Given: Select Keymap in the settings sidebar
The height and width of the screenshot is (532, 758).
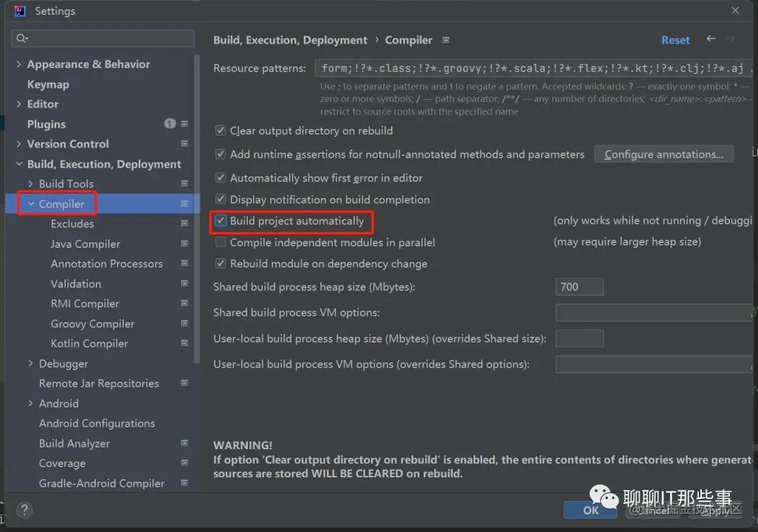Looking at the screenshot, I should pos(48,84).
